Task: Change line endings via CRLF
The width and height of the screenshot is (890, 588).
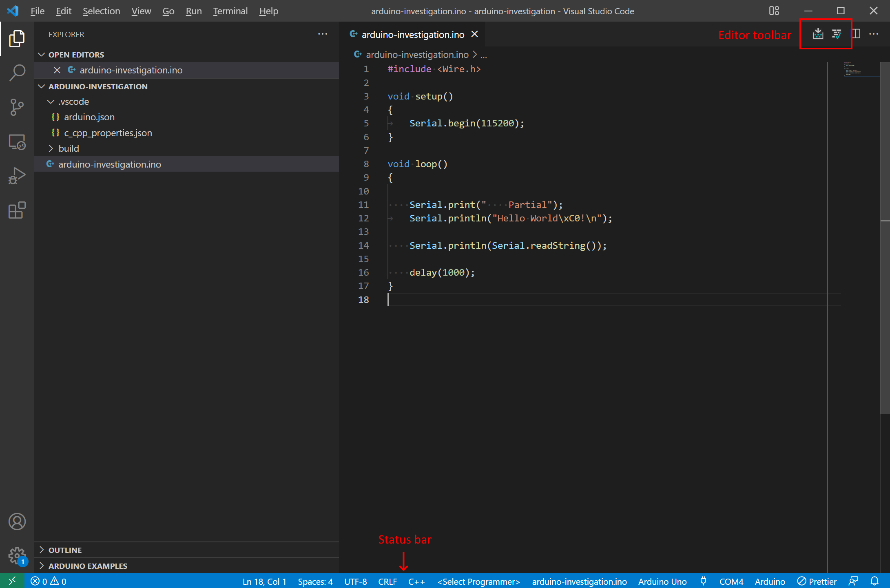Action: (387, 581)
